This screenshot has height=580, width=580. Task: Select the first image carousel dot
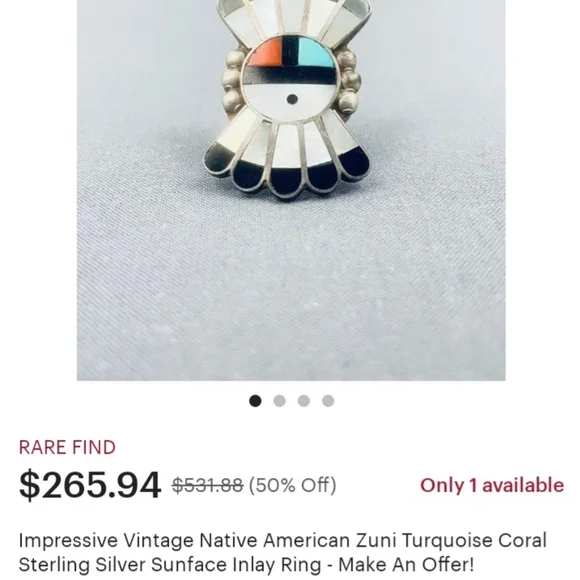(255, 401)
